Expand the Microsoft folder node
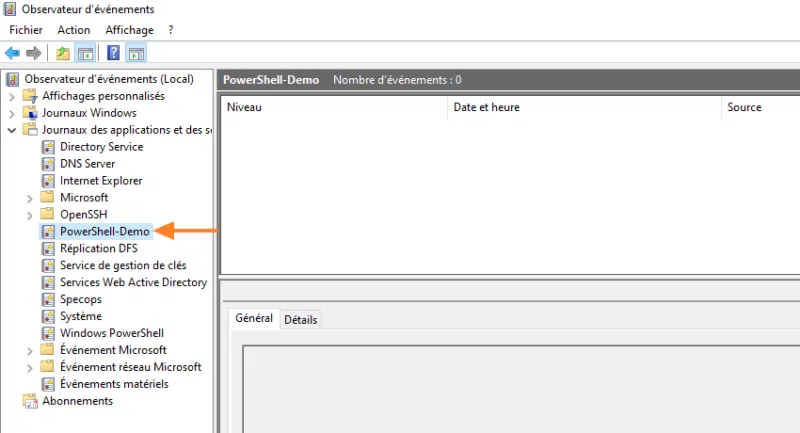 coord(30,198)
